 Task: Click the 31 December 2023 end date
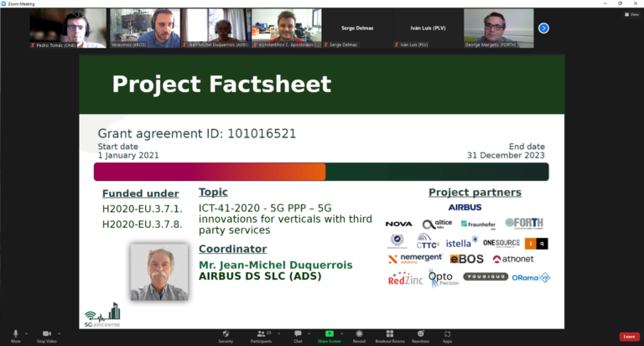pyautogui.click(x=506, y=155)
